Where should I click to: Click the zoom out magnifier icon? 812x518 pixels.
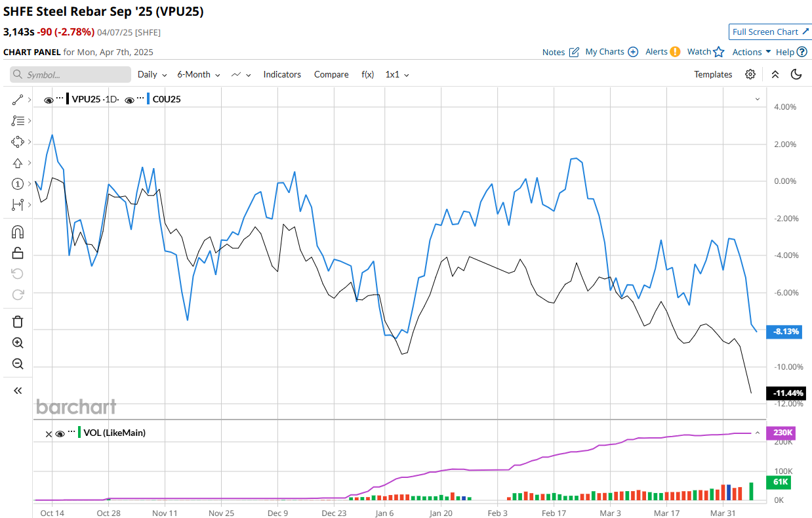[x=18, y=364]
